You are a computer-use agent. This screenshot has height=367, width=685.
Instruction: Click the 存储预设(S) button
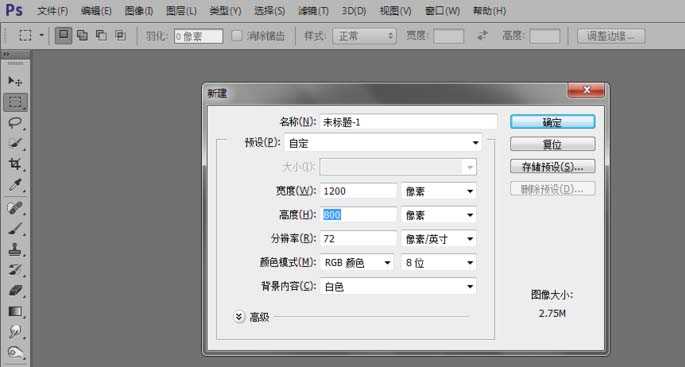[552, 166]
